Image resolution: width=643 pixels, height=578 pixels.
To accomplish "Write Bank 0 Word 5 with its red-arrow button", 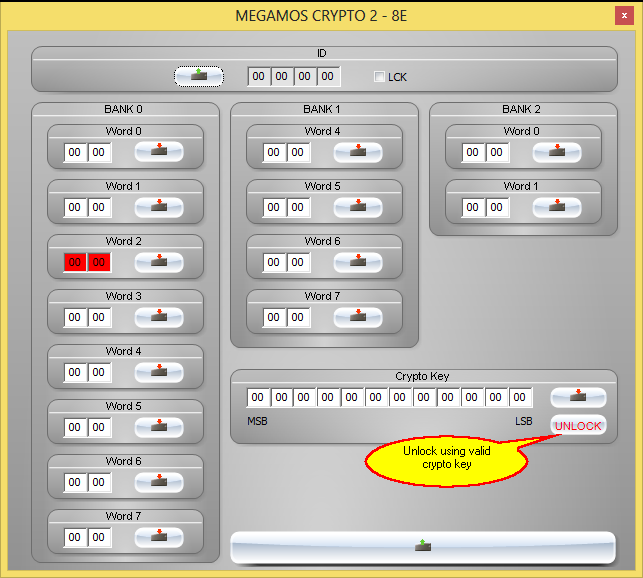I will [159, 427].
